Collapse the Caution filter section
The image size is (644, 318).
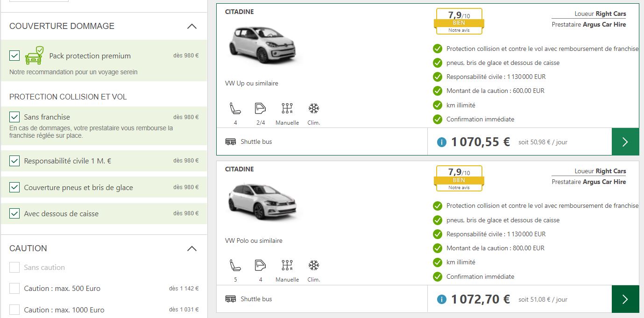coord(191,248)
